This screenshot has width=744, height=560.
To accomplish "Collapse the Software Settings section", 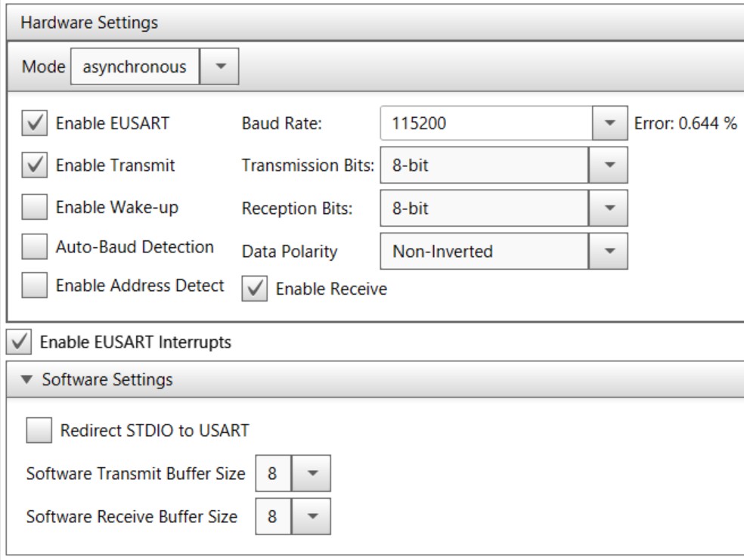I will (28, 380).
